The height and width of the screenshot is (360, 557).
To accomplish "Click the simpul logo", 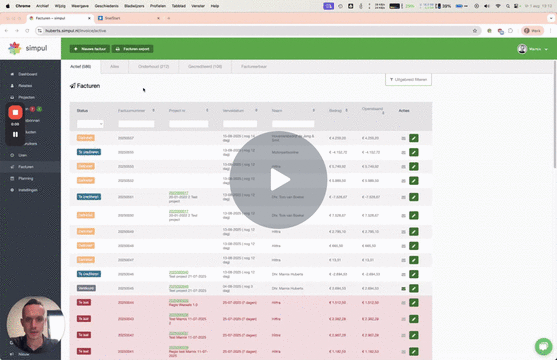I will pos(28,48).
